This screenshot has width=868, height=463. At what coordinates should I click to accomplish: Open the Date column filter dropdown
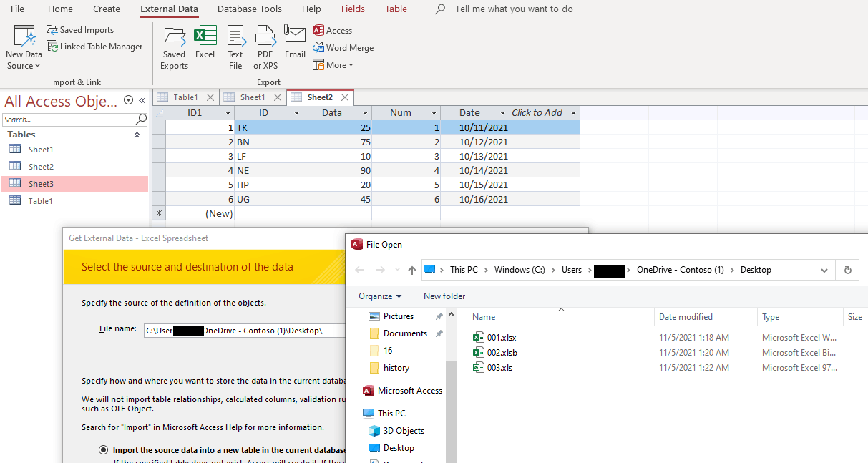tap(502, 113)
